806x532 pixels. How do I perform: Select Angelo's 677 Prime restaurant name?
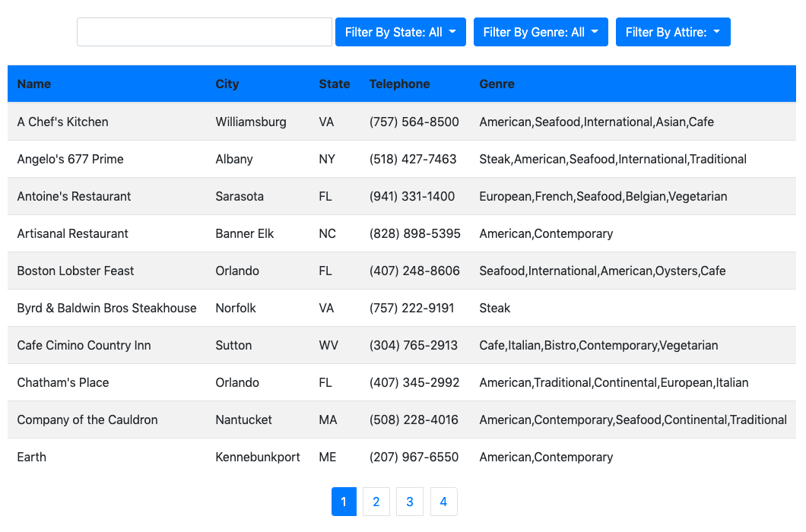(71, 159)
